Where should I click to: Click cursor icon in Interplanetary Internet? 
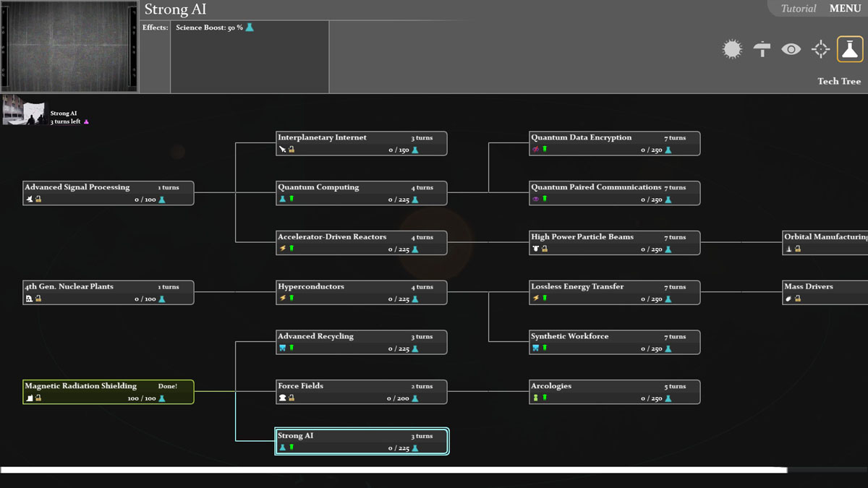pyautogui.click(x=283, y=150)
